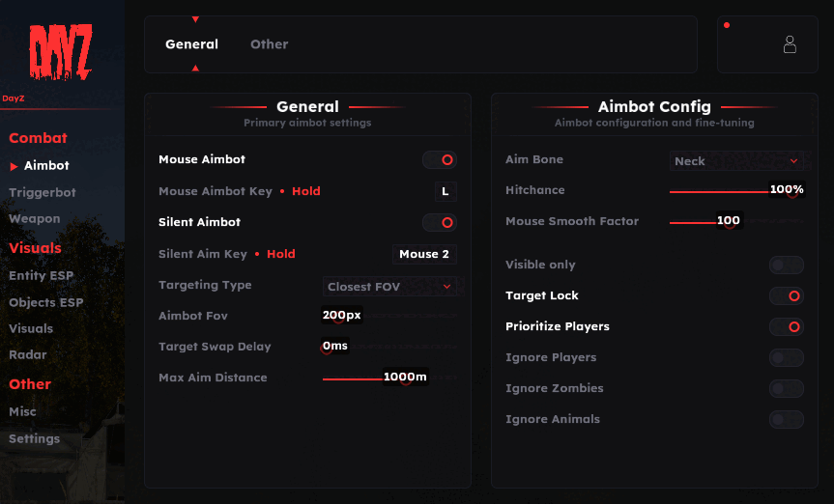
Task: Click the Silent Aim Key Mouse 2 button
Action: tap(424, 254)
